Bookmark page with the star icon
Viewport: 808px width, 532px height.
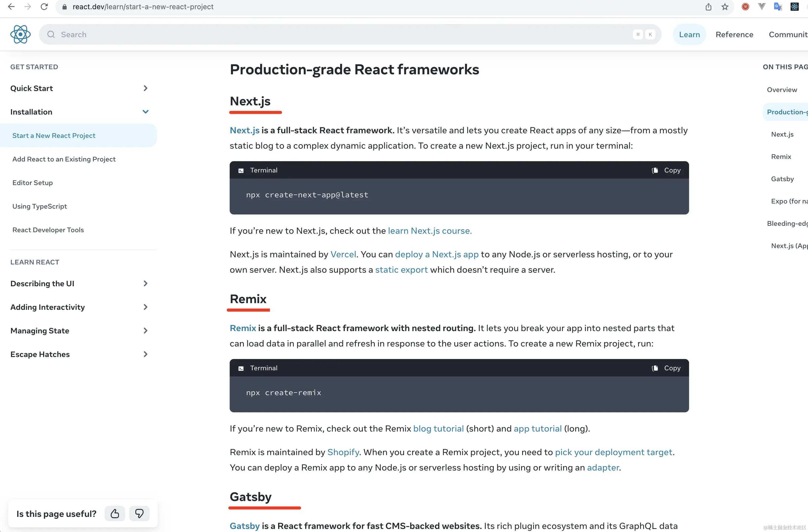[725, 7]
